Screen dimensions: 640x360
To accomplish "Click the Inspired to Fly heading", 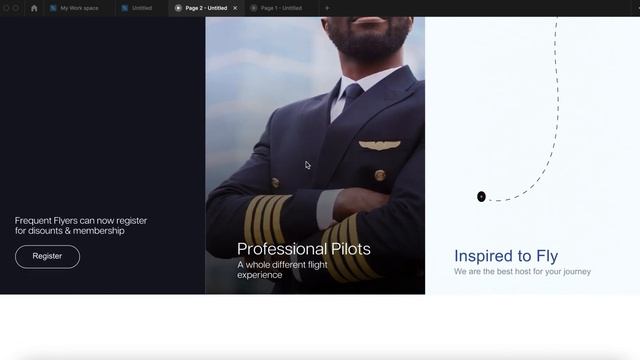I will coord(506,256).
